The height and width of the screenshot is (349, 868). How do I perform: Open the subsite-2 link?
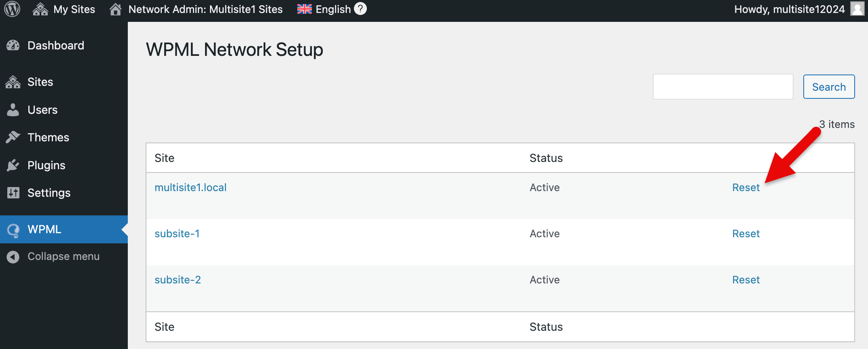coord(178,280)
